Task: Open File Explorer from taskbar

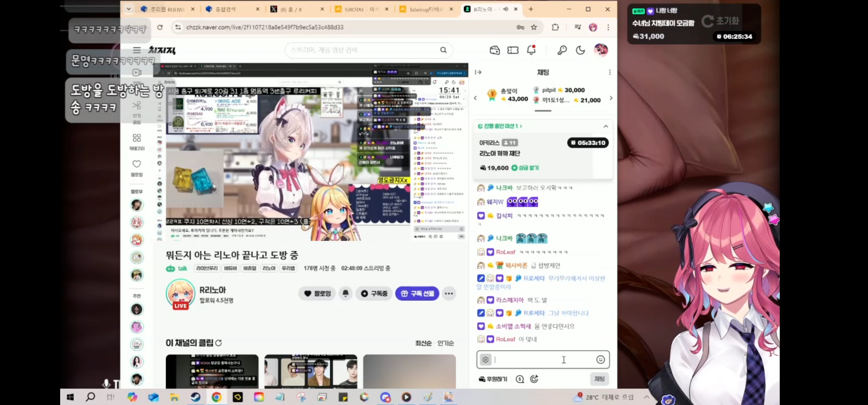Action: 174,397
